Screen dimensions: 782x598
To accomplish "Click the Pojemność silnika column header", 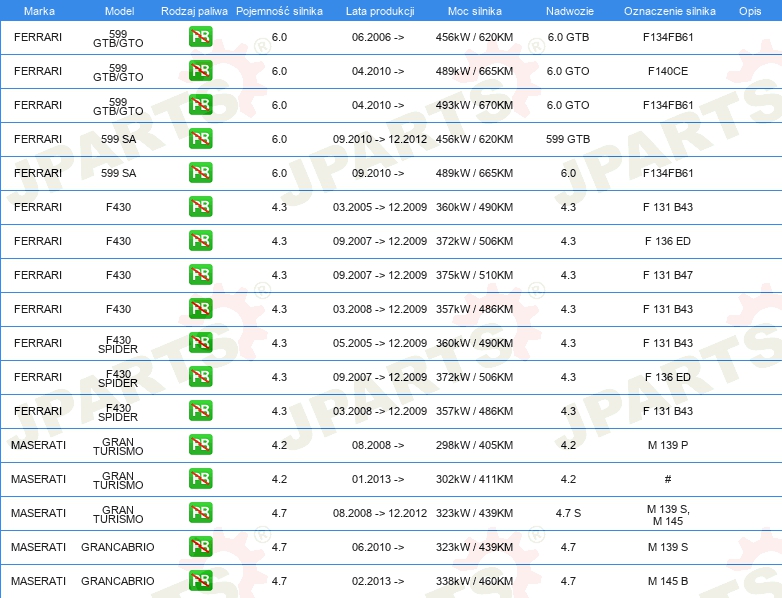I will click(x=279, y=11).
